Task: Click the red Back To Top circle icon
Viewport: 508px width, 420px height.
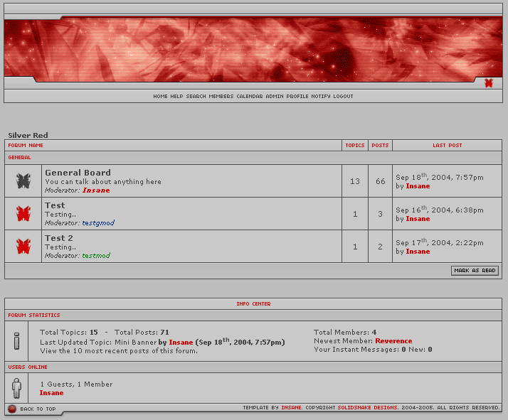Action: click(12, 409)
